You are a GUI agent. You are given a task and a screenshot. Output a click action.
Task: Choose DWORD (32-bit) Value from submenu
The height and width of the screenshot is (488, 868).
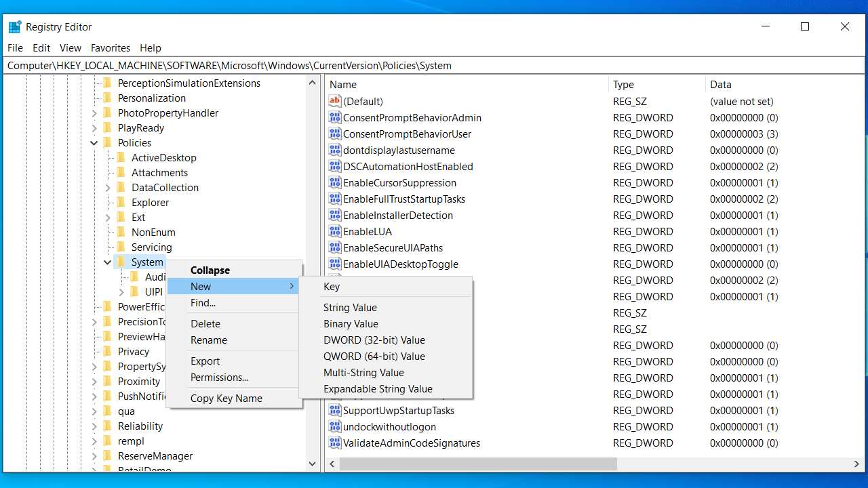(374, 340)
